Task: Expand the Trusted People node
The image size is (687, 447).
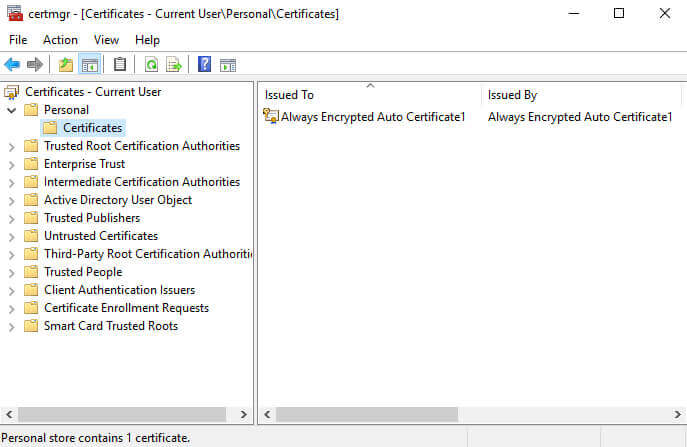Action: 12,273
